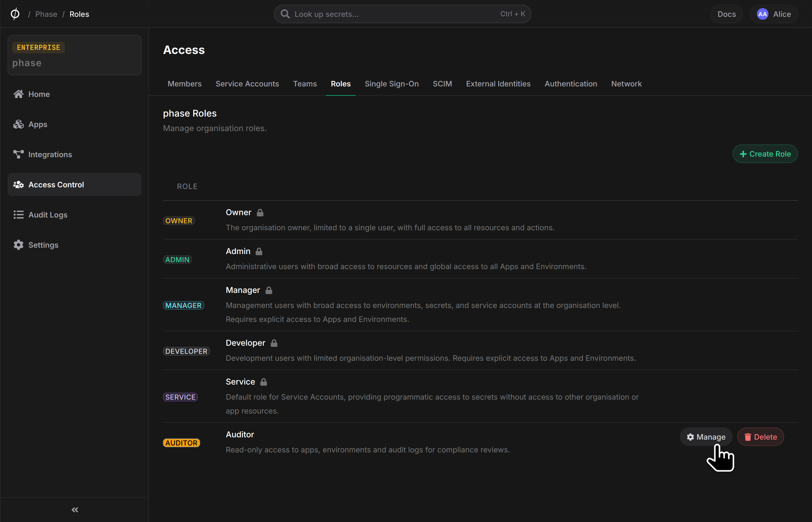Click the ADMIN role badge
The width and height of the screenshot is (812, 522).
(177, 260)
